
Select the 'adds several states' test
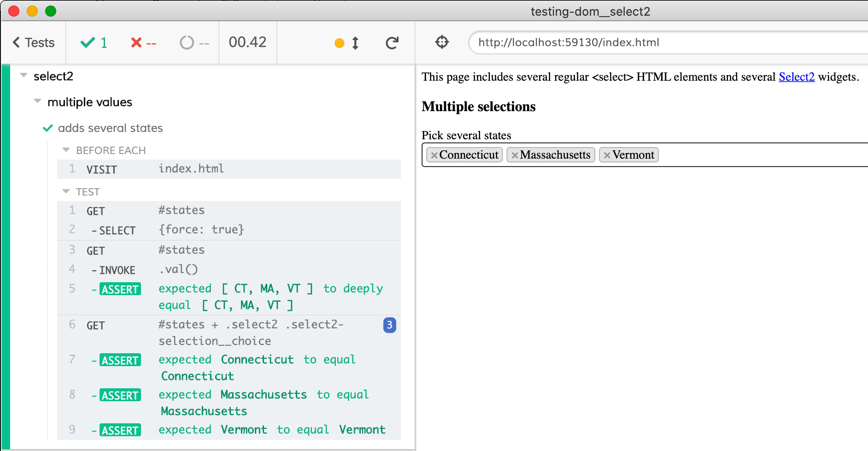point(110,128)
